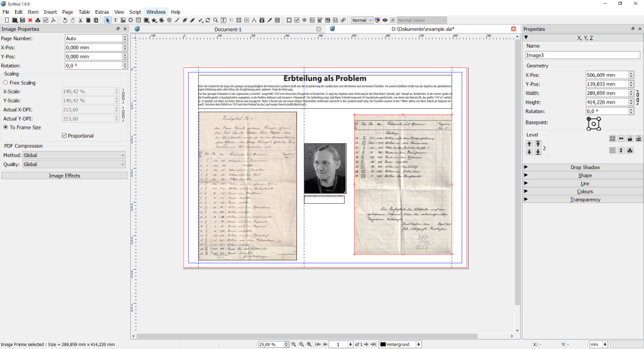Screen dimensions: 644x349
Task: Select the Polygon star tool
Action: point(154,20)
